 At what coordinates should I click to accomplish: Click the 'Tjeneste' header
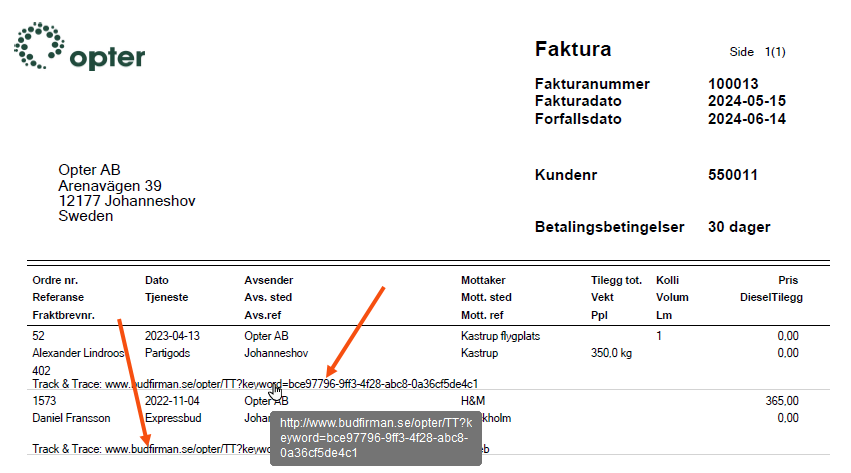pos(167,297)
